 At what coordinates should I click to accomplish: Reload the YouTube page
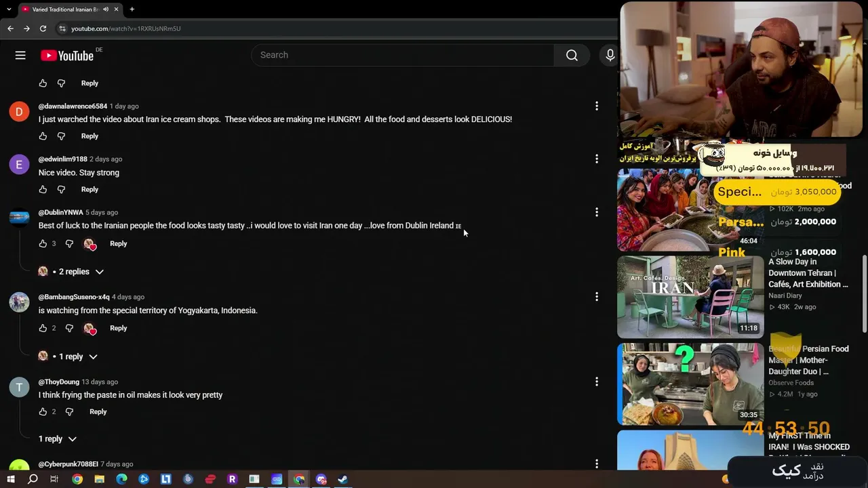click(x=43, y=28)
